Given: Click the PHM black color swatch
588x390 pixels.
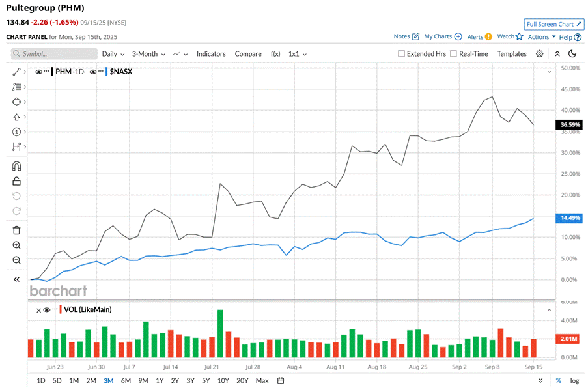Looking at the screenshot, I should click(52, 71).
